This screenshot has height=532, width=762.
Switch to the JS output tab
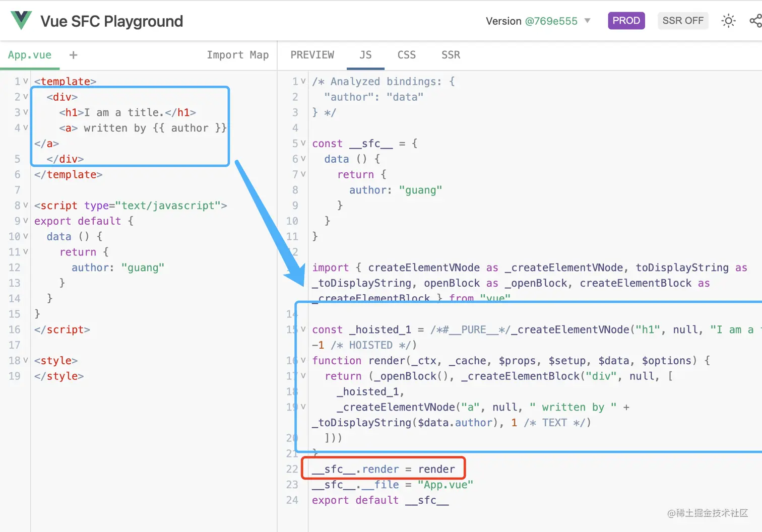coord(366,55)
